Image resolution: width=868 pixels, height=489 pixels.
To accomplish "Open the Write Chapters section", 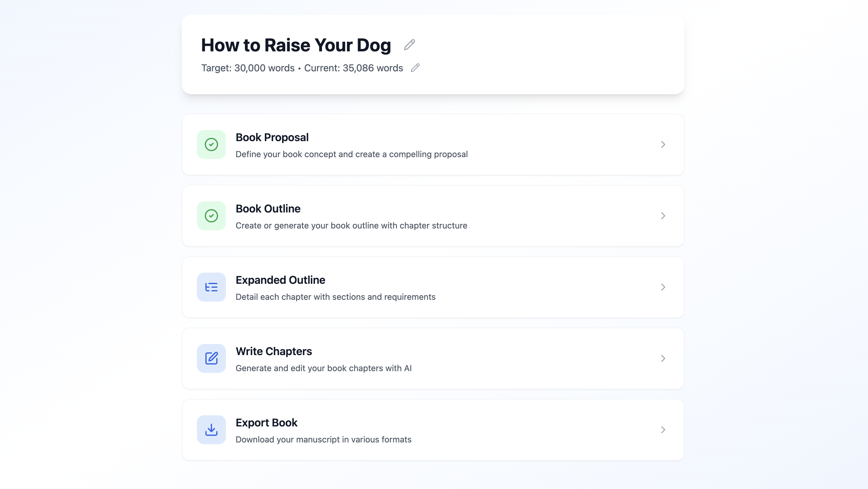I will pyautogui.click(x=433, y=358).
